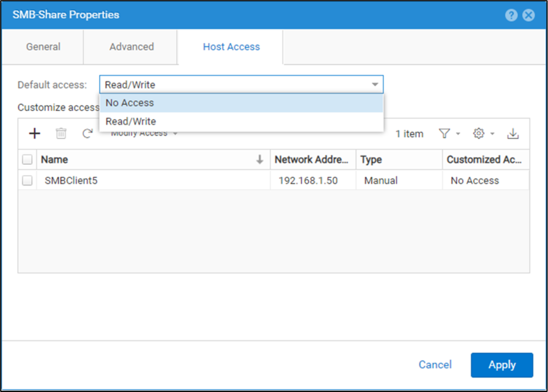The height and width of the screenshot is (392, 548).
Task: Expand the filter dropdown caret
Action: click(458, 134)
